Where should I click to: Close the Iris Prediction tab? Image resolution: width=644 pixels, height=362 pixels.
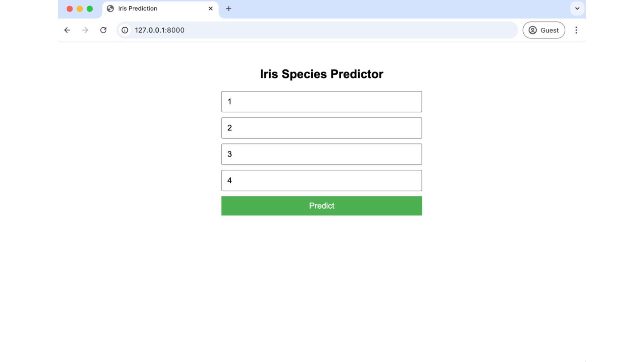211,8
